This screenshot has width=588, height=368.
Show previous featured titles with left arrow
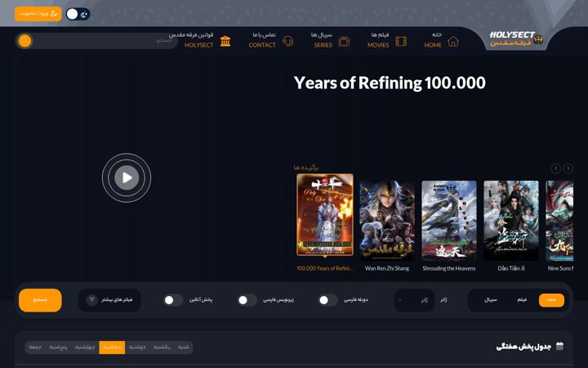pos(556,168)
